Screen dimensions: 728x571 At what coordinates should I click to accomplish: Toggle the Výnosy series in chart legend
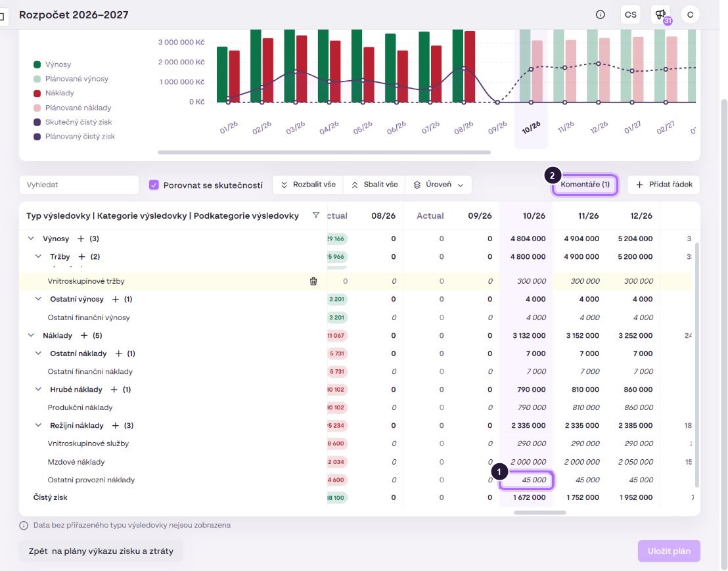(52, 64)
